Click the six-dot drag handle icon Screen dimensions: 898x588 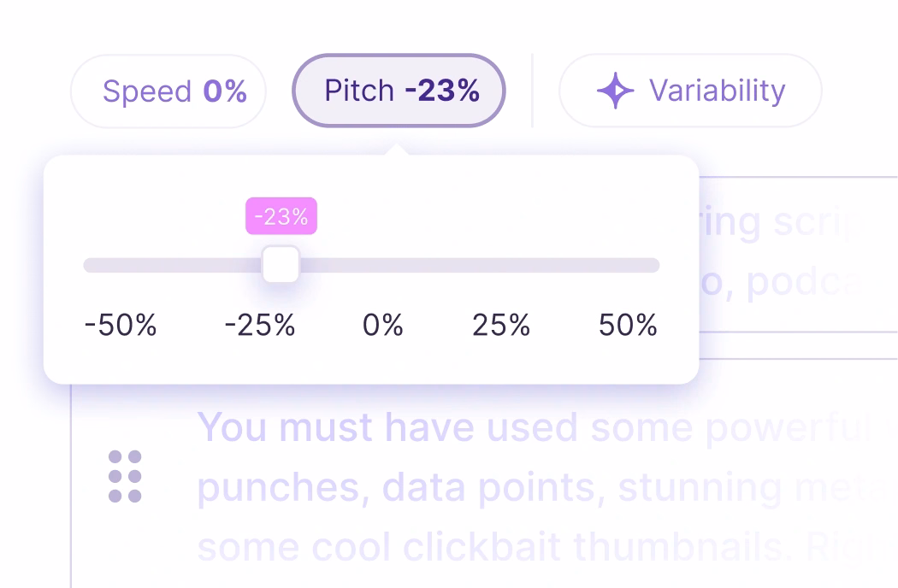click(x=125, y=476)
